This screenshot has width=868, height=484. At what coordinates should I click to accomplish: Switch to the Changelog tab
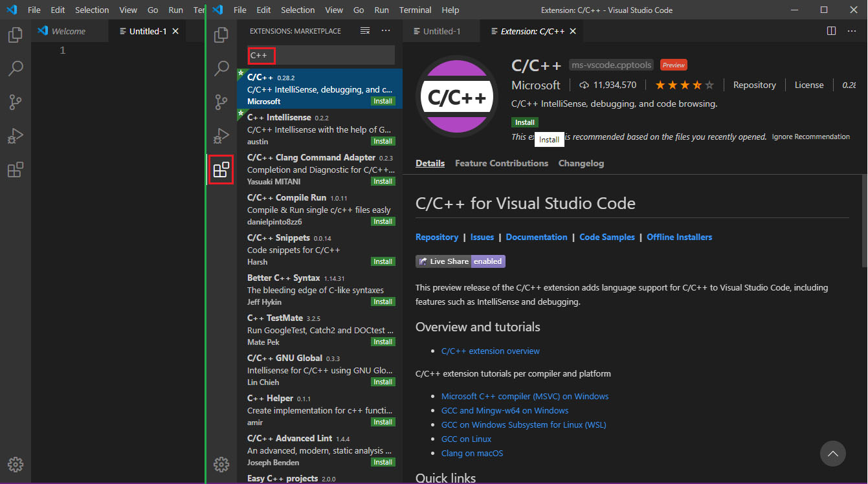(581, 163)
